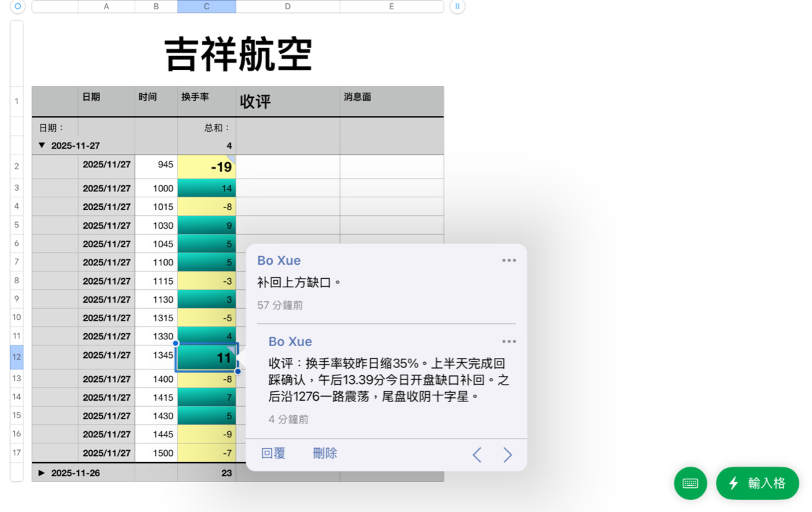Select the turnover cell with value -9

click(207, 434)
